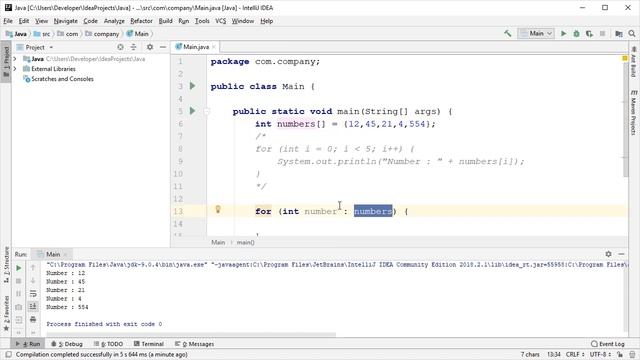Open the Edit menu
Viewport: 640px width, 360px height.
click(x=24, y=21)
